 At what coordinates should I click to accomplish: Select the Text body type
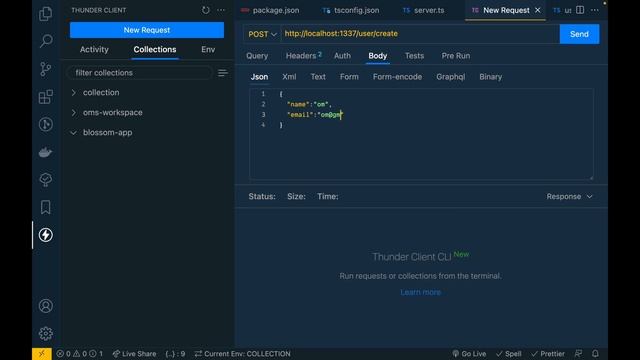pos(318,77)
